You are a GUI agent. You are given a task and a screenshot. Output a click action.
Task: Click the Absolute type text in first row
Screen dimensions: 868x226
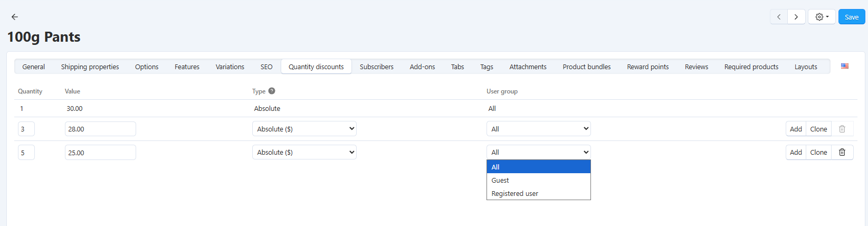(x=267, y=108)
